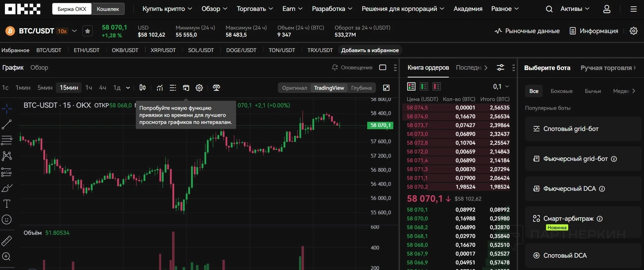This screenshot has width=644, height=270.
Task: Select the Бычьи bot filter tab
Action: pyautogui.click(x=593, y=91)
